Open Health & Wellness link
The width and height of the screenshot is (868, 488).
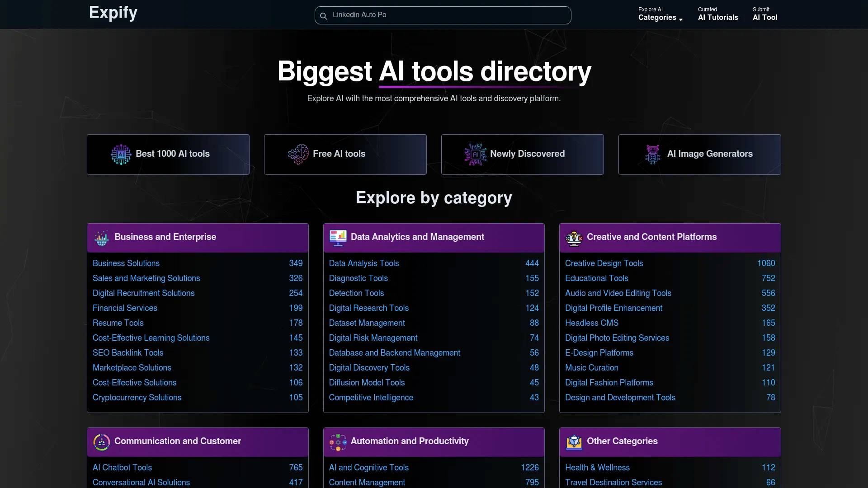(x=597, y=467)
